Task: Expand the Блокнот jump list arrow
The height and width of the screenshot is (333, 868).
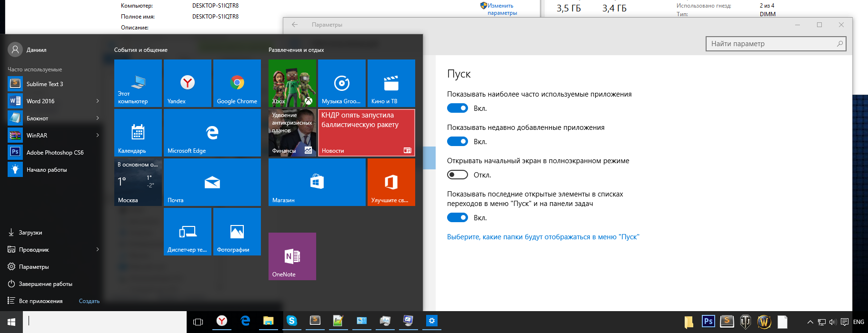Action: pos(98,118)
